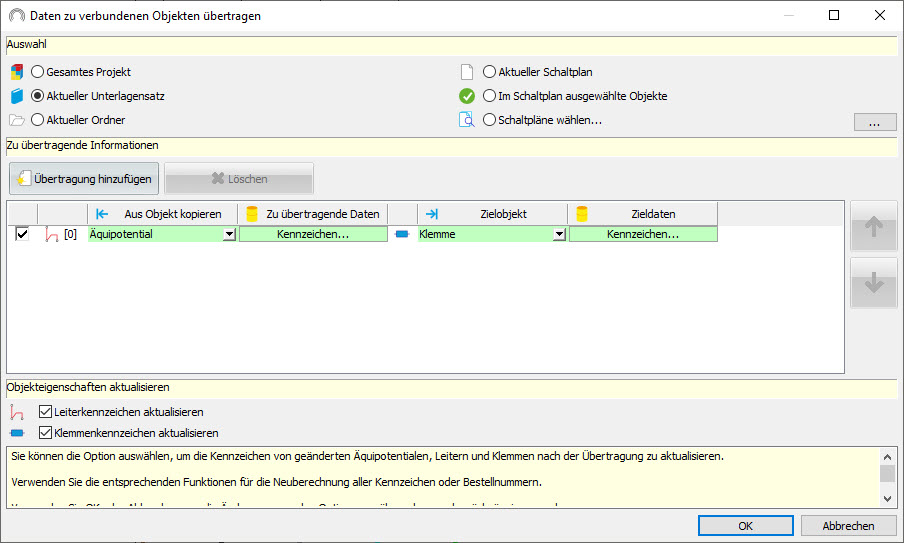
Task: Untick the checkbox in transfer row [0]
Action: [x=22, y=234]
